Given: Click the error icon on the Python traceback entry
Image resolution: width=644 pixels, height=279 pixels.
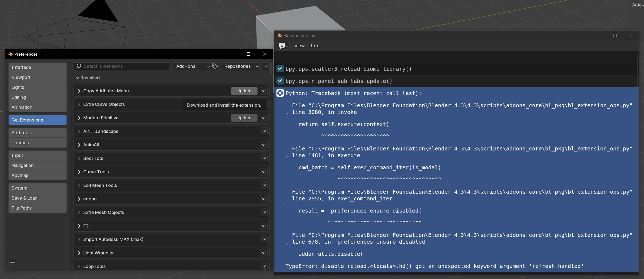Looking at the screenshot, I should pyautogui.click(x=280, y=93).
